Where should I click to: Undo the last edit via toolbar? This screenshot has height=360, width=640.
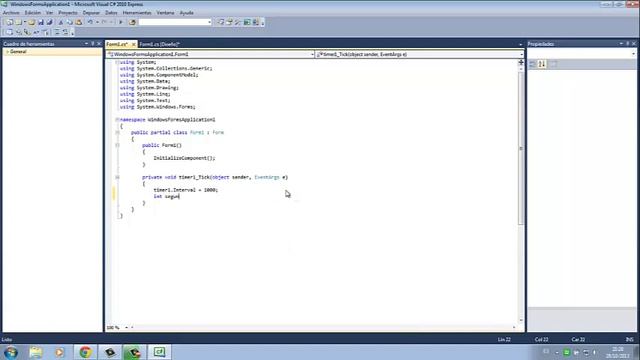pos(90,22)
